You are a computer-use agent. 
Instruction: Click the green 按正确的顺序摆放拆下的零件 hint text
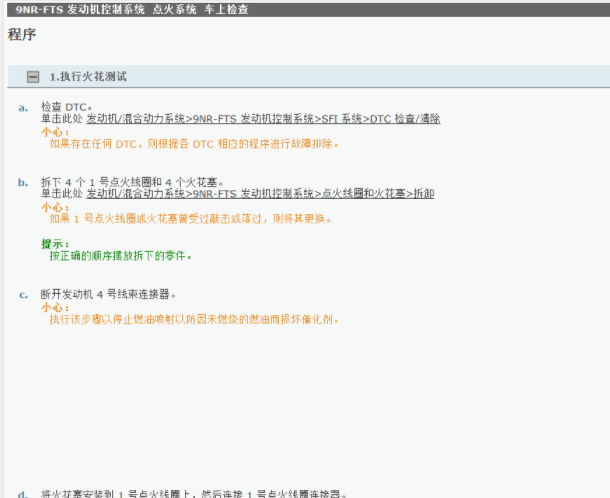[120, 256]
